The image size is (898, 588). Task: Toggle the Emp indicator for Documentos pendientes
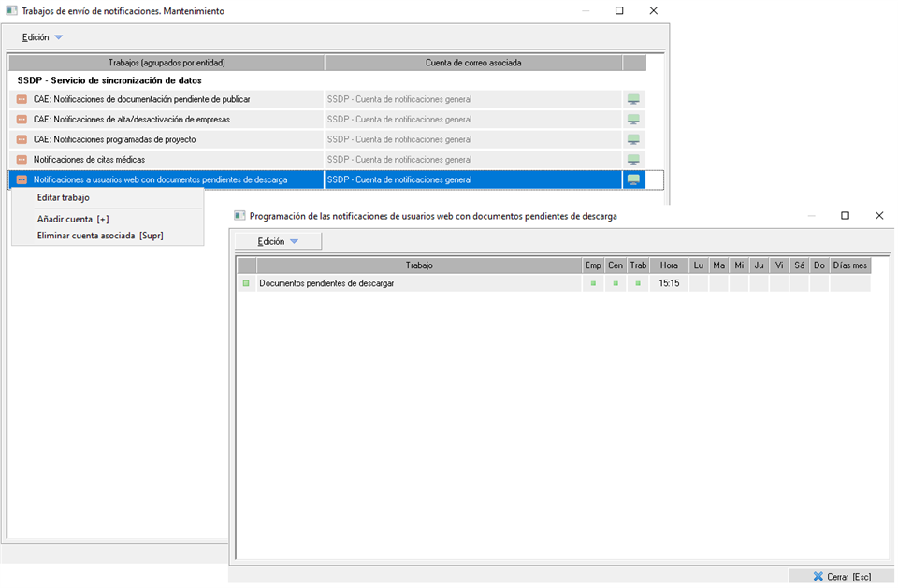tap(593, 283)
